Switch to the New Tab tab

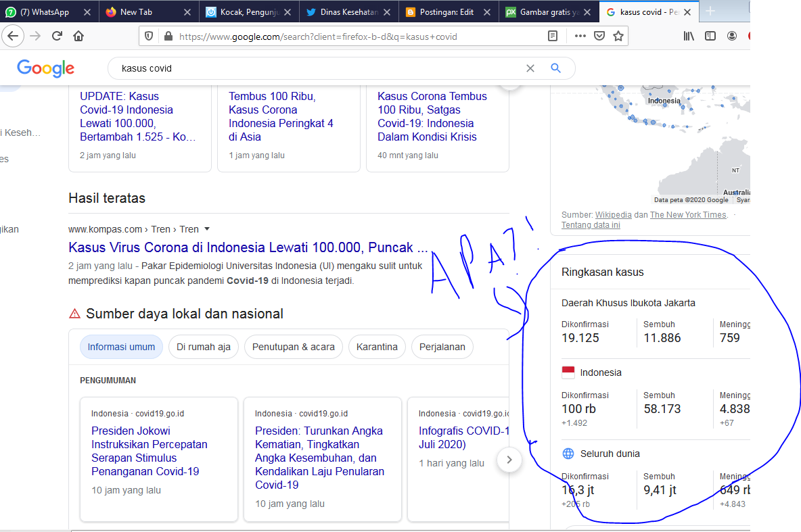pos(136,11)
